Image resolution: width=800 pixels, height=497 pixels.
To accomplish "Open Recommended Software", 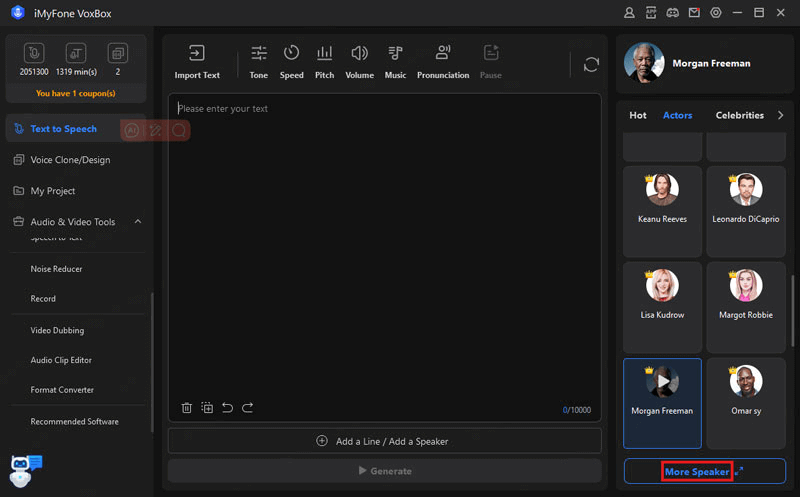I will pos(74,421).
